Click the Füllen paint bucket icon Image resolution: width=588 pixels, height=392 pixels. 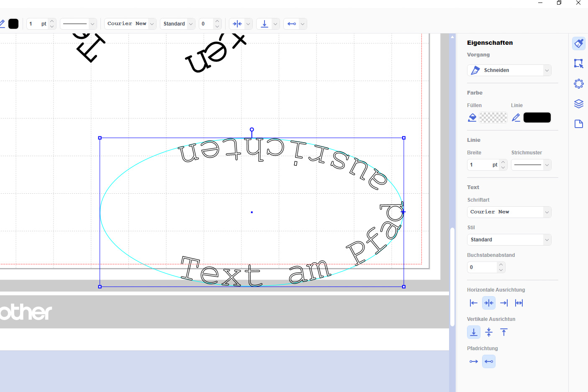(x=472, y=118)
